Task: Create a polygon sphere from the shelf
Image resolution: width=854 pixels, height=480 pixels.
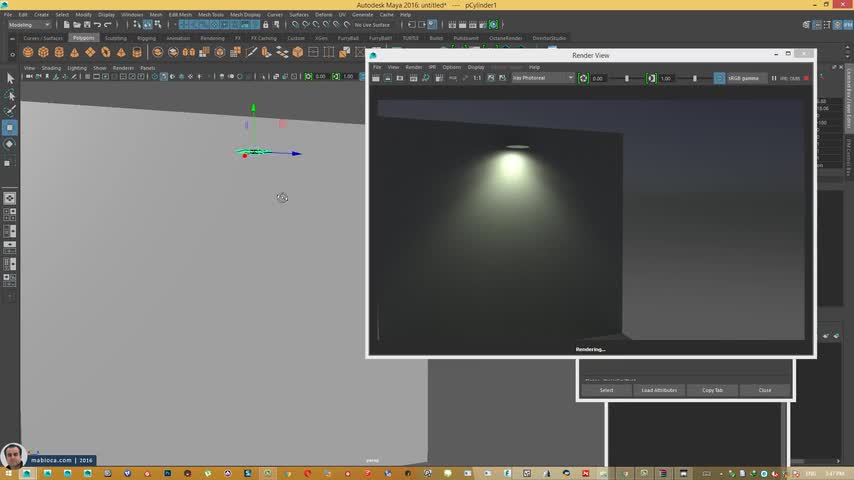Action: [28, 52]
